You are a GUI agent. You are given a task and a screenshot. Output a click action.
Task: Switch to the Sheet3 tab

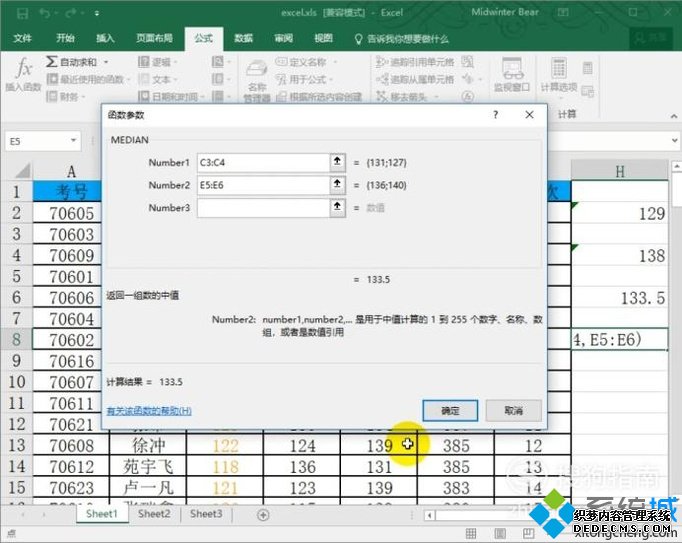pos(206,514)
